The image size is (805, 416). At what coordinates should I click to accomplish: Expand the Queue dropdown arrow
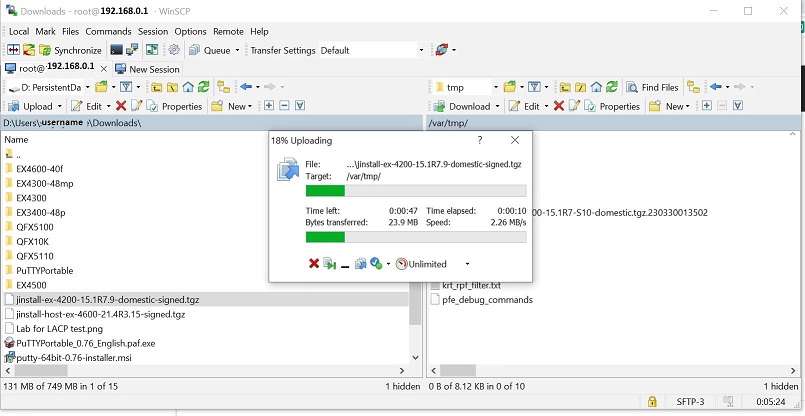237,50
